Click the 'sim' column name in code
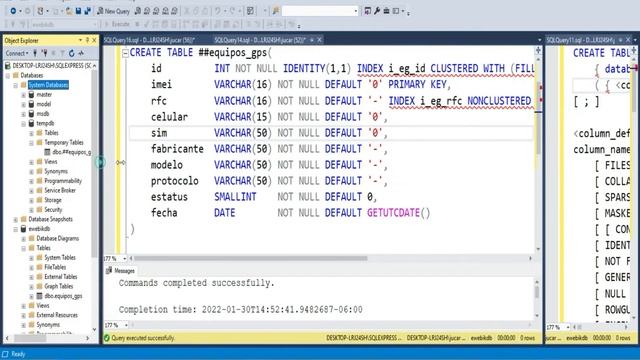The image size is (640, 360). click(x=159, y=133)
